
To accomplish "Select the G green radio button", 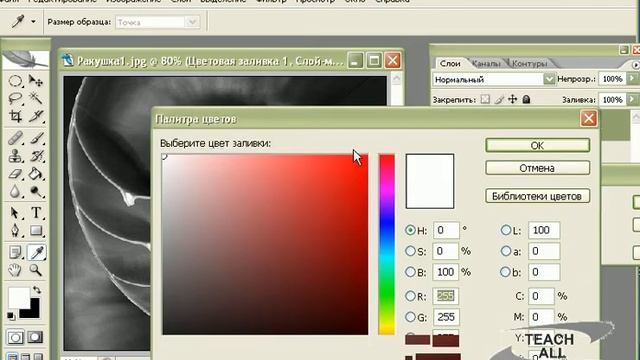I will pyautogui.click(x=410, y=316).
